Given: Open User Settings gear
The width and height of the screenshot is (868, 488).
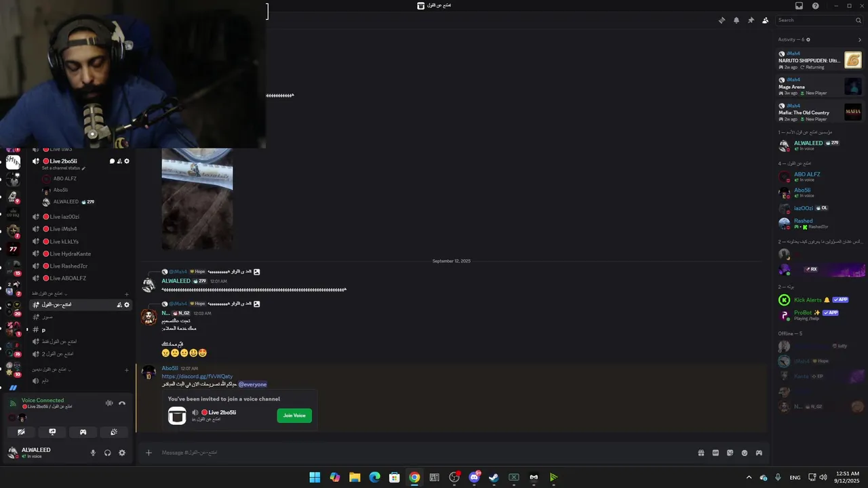Looking at the screenshot, I should point(122,453).
